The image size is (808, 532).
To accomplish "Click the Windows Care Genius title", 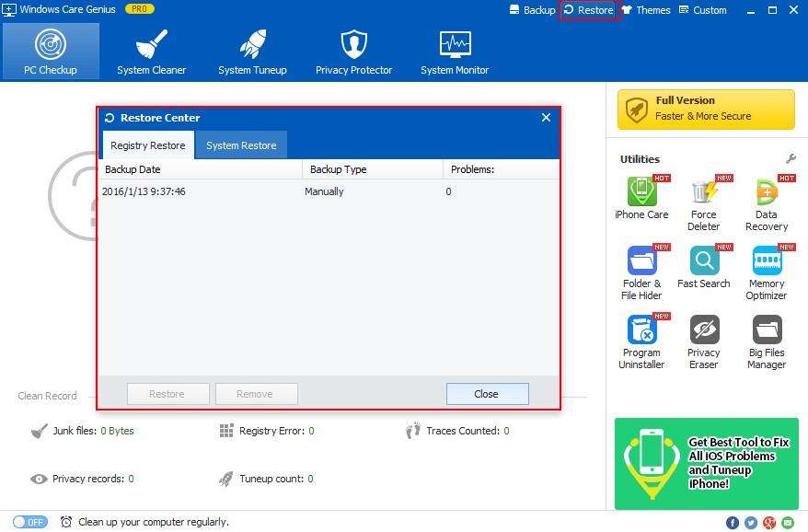I will pyautogui.click(x=67, y=9).
